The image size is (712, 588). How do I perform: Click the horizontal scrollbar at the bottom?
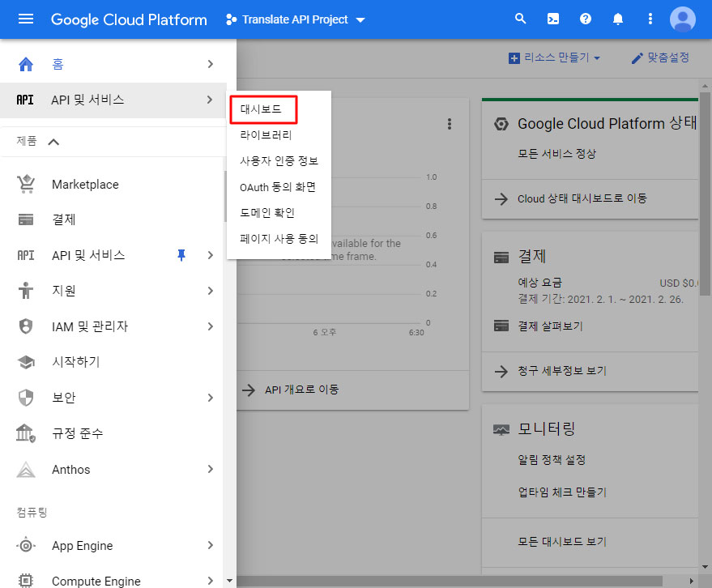click(x=449, y=581)
